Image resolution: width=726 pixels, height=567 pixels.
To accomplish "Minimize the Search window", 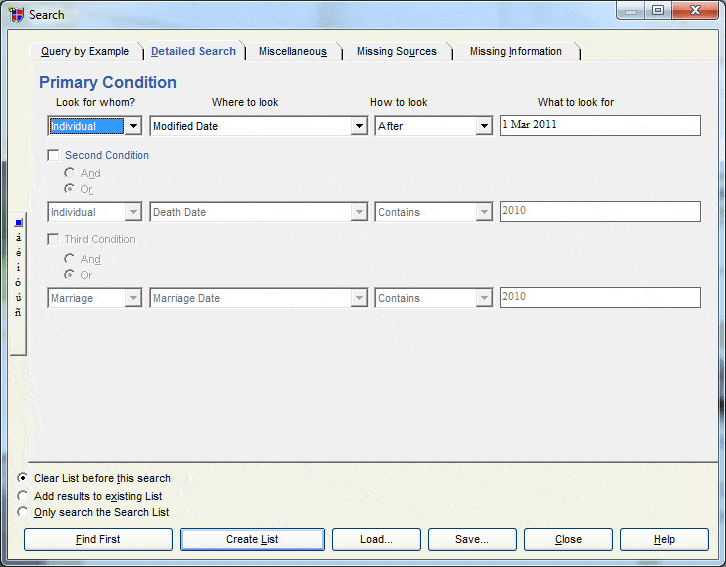I will 631,10.
